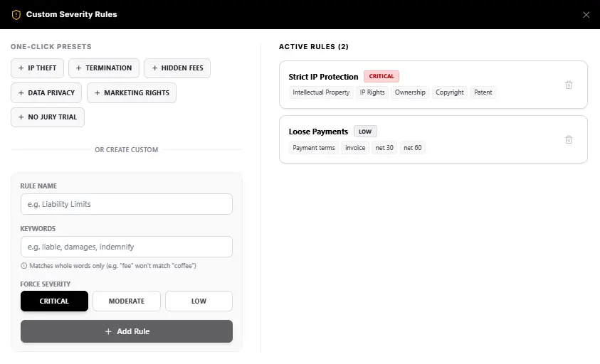Delete the Loose Payments rule
This screenshot has width=600, height=364.
(x=569, y=139)
